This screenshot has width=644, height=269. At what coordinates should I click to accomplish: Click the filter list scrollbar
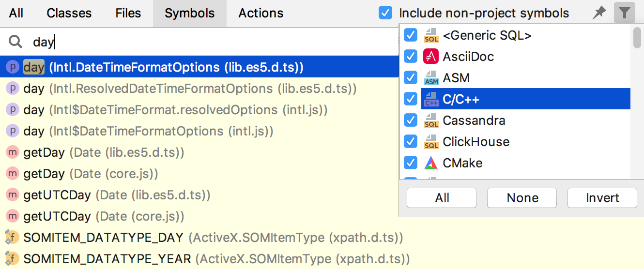tap(637, 38)
